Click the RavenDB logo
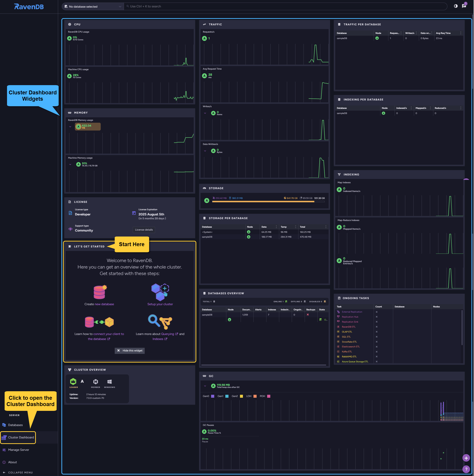This screenshot has height=476, width=474. tap(28, 6)
